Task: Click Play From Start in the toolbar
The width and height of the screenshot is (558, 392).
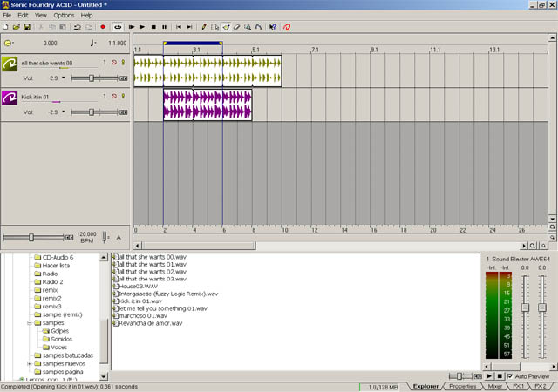Action: (132, 27)
